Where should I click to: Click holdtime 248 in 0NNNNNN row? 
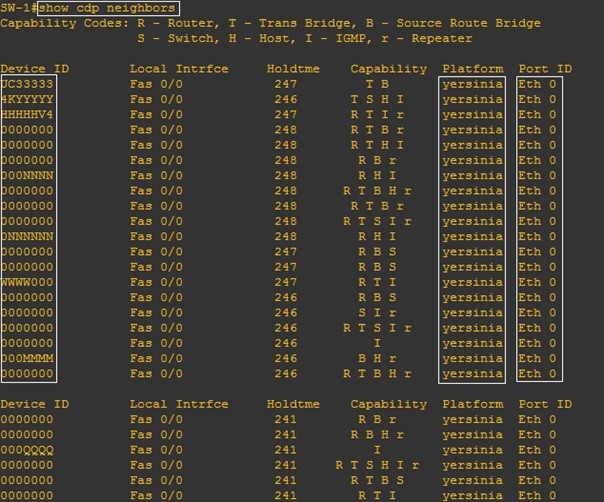click(286, 237)
